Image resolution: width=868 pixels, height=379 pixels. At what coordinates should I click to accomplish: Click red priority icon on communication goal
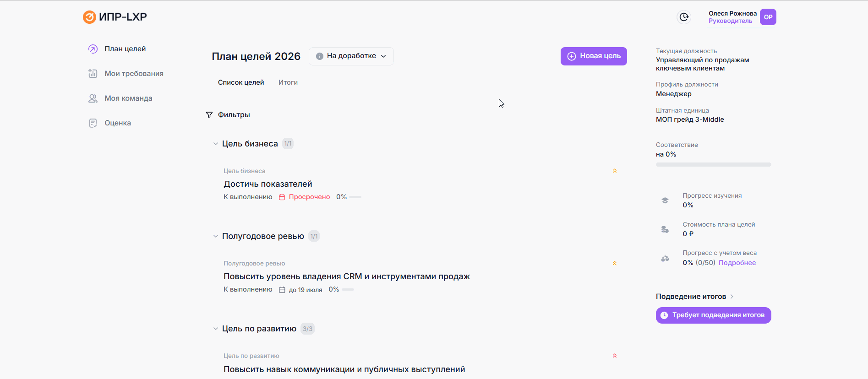[615, 356]
